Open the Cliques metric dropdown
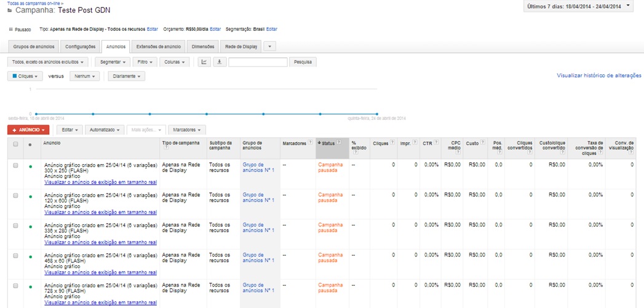The width and height of the screenshot is (644, 308). coord(25,76)
